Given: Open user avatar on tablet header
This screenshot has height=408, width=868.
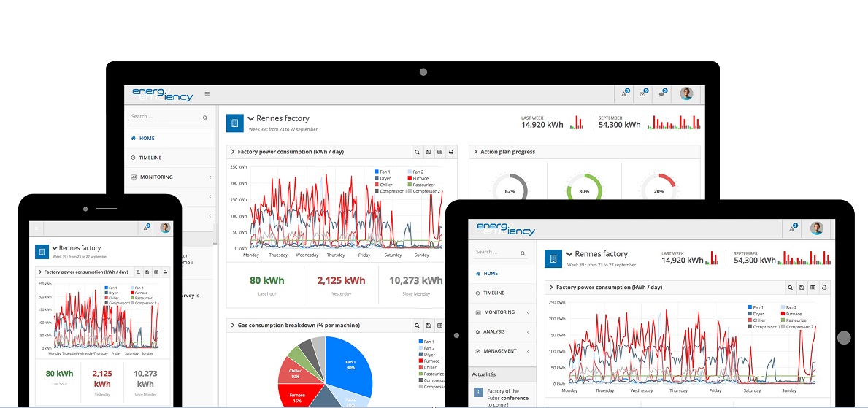Looking at the screenshot, I should 816,228.
